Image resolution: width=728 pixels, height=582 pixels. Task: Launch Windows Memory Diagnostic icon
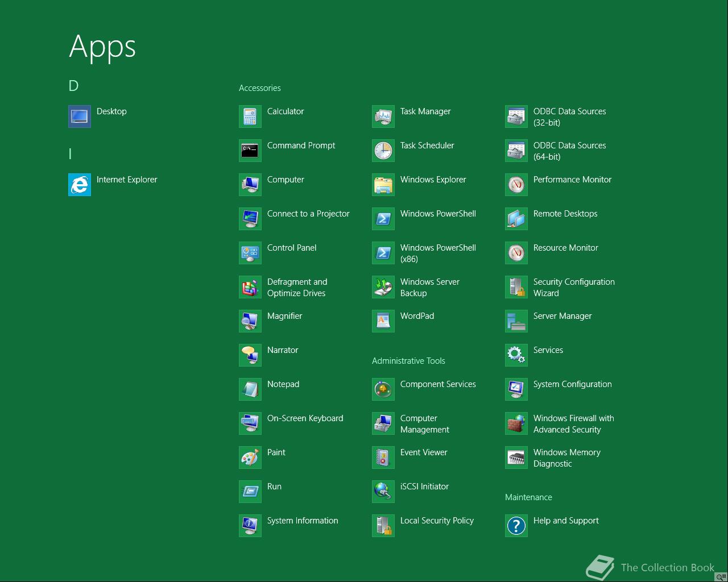tap(516, 458)
